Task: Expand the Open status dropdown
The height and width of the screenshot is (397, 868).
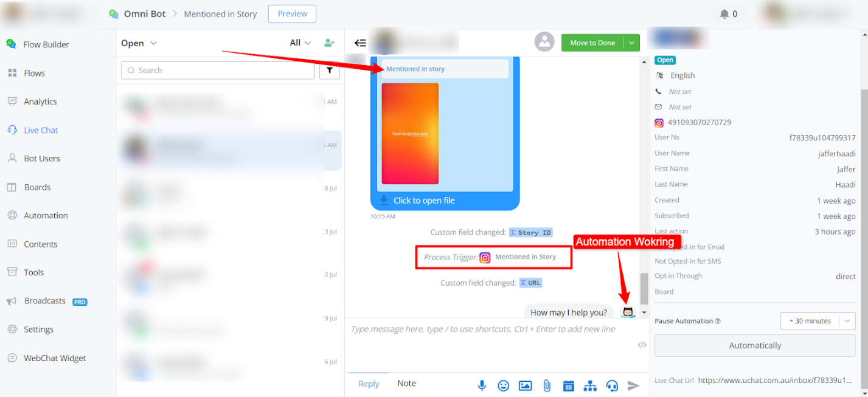Action: tap(139, 43)
